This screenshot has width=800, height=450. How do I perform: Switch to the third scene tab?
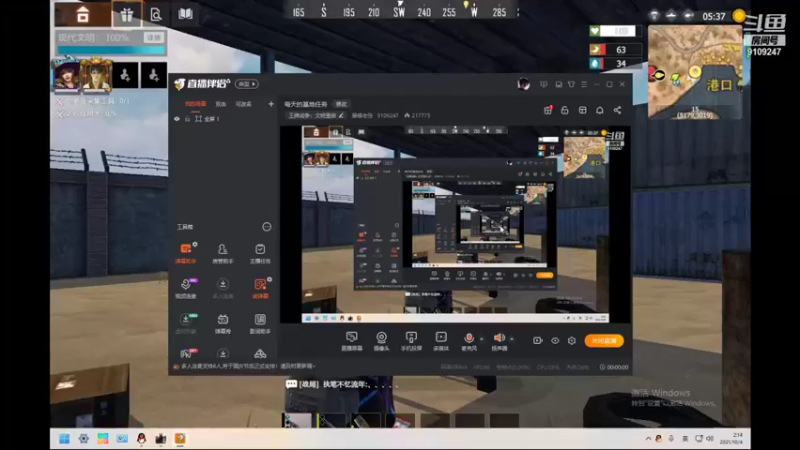243,104
